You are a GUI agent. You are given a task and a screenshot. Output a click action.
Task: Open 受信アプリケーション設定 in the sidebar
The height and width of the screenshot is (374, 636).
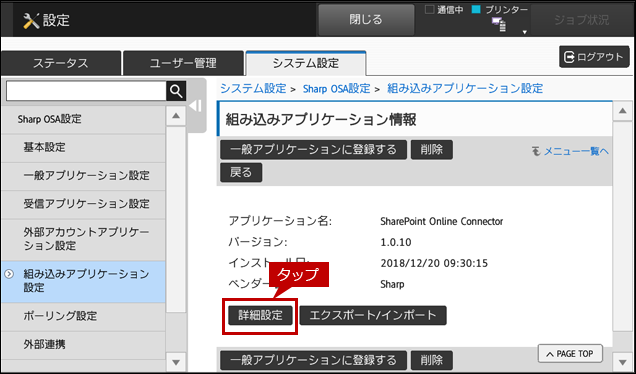pos(83,204)
